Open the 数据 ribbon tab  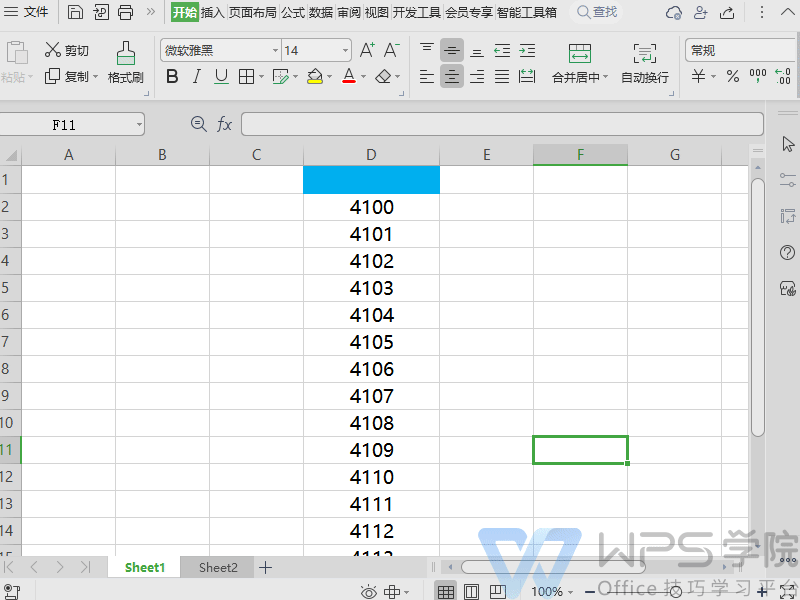321,12
